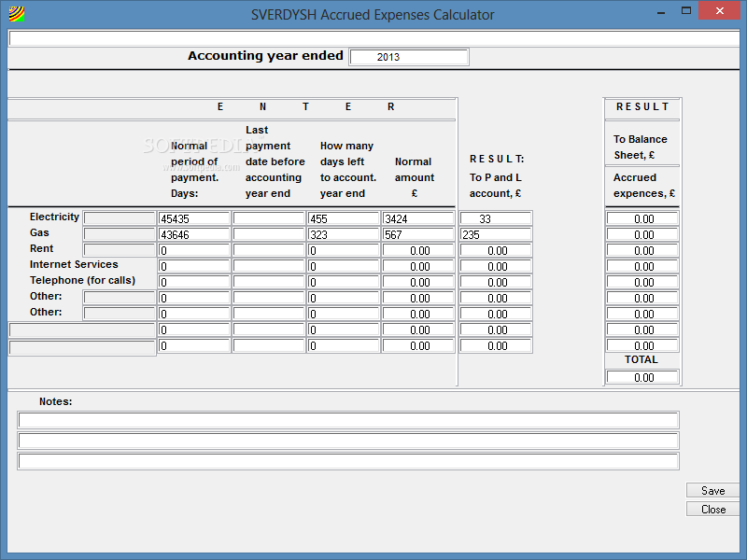Select Gas normal period days field 43646
Screen dimensions: 747x560
(194, 234)
